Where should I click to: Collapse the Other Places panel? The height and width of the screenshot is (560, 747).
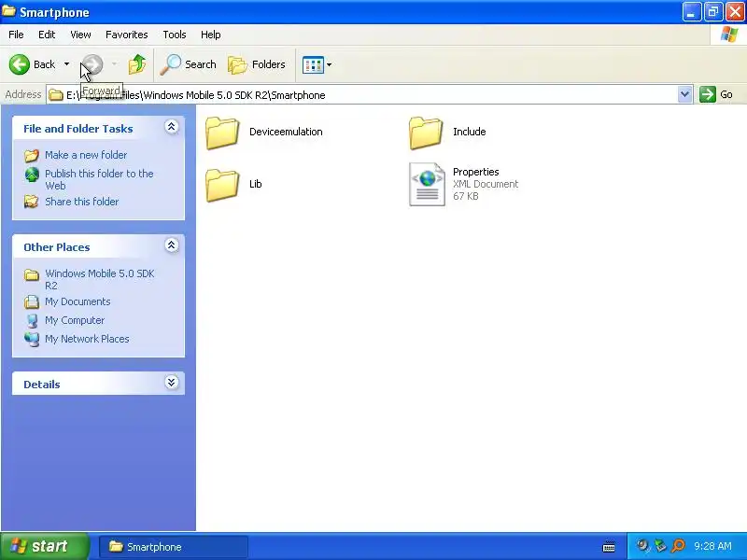pos(172,245)
